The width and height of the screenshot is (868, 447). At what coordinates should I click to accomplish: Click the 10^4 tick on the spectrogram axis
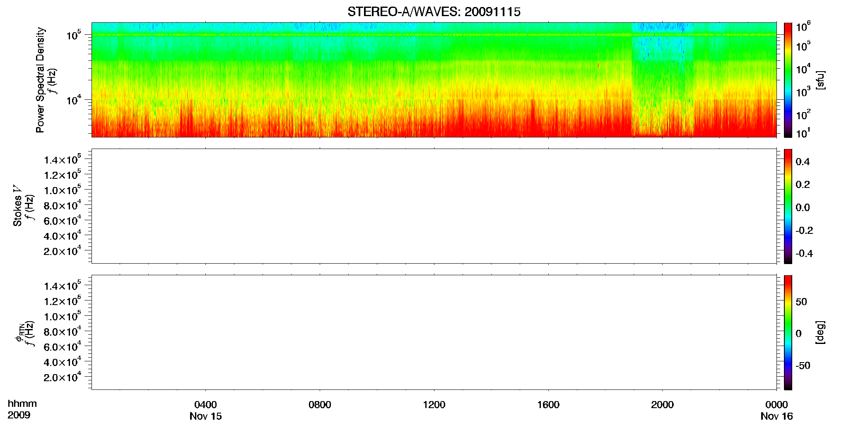click(73, 100)
